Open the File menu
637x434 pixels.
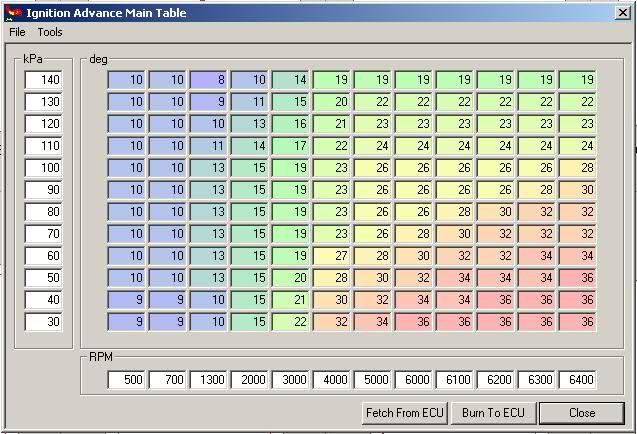click(x=18, y=32)
